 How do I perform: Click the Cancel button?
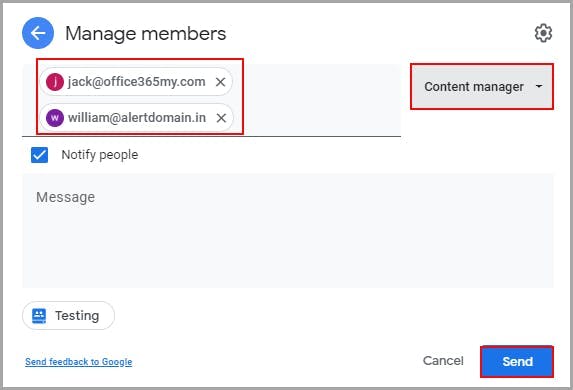pos(443,361)
